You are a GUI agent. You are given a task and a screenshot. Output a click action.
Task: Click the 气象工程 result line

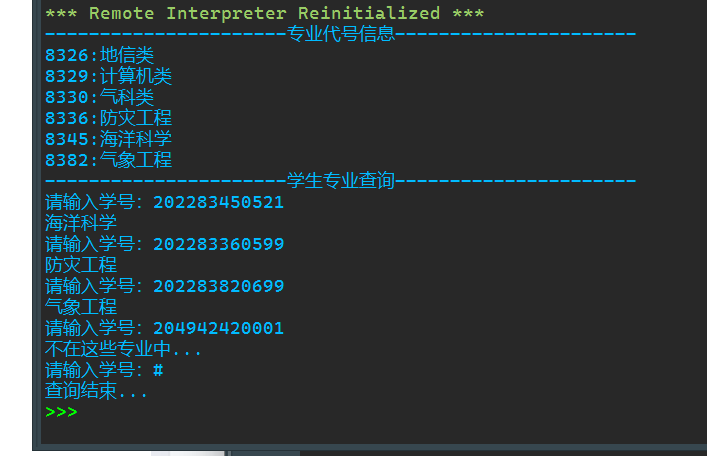(81, 307)
